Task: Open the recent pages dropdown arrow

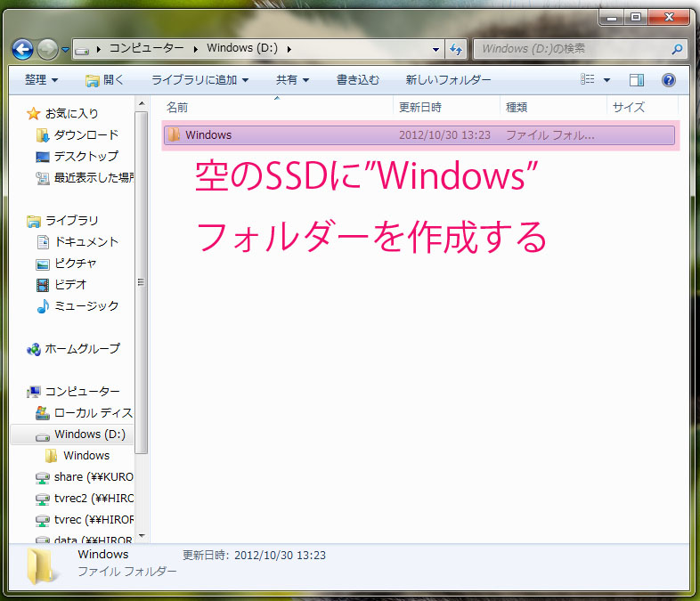Action: [x=65, y=50]
